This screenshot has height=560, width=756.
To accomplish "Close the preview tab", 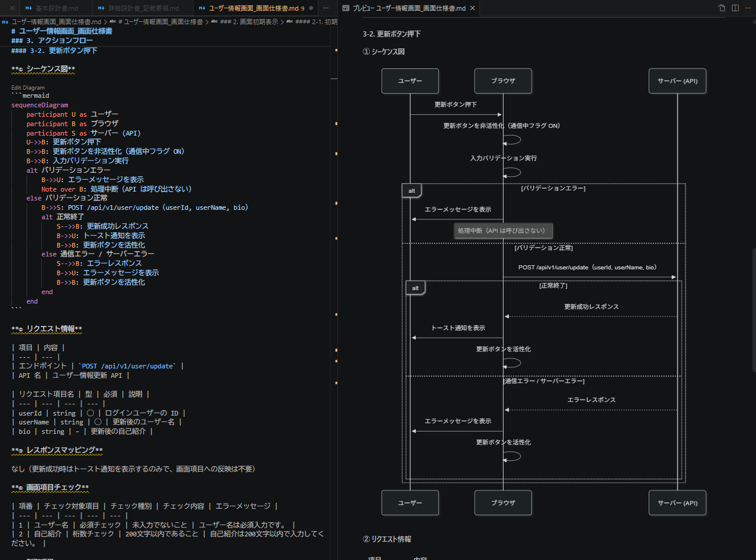I will pos(471,8).
